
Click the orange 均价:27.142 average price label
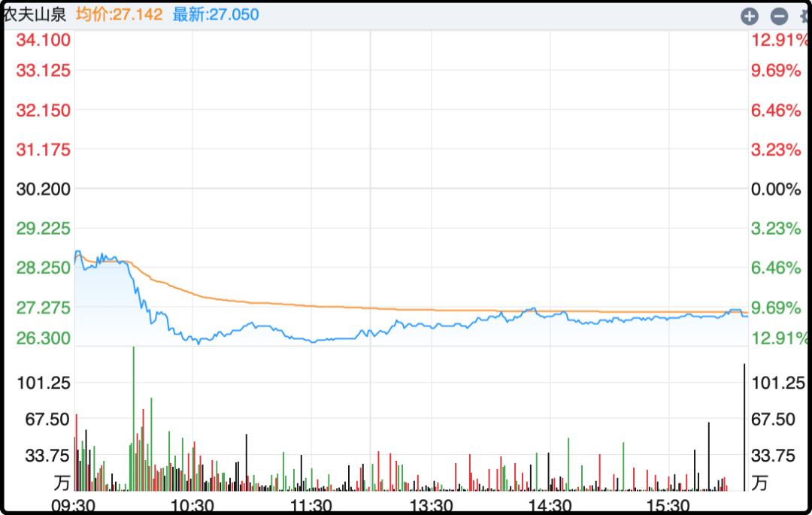tap(119, 15)
